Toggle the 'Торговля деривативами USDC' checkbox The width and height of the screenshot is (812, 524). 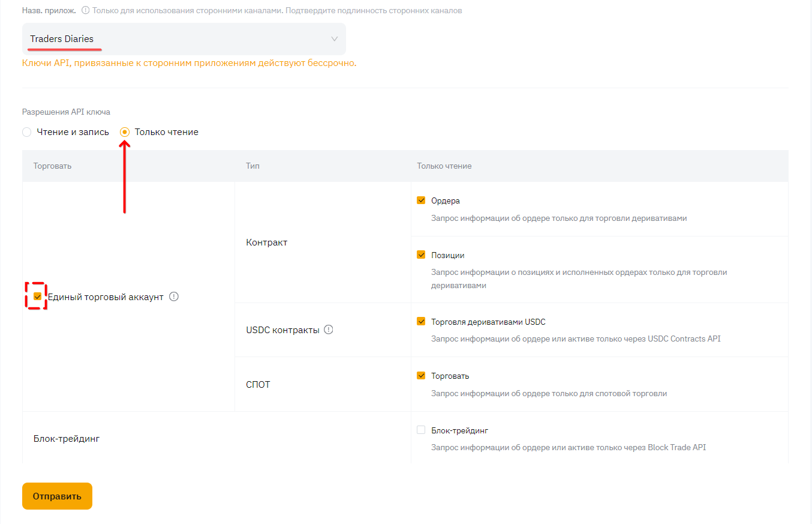pyautogui.click(x=421, y=322)
